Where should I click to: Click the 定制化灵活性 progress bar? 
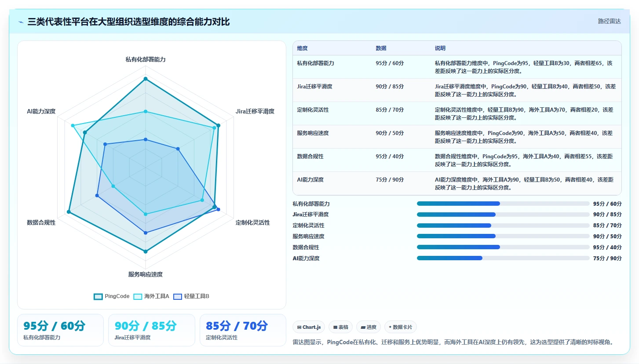[503, 226]
